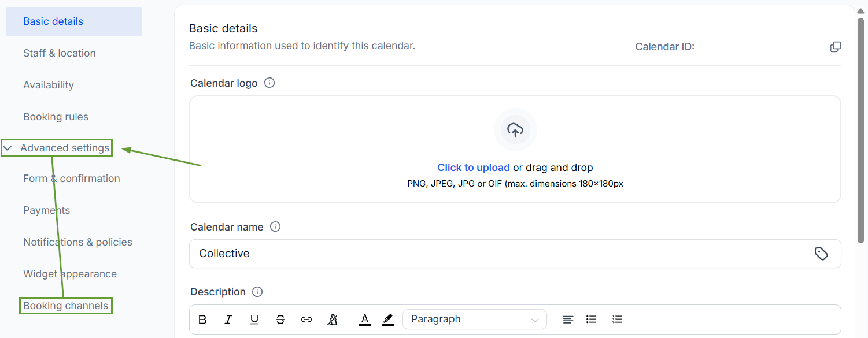
Task: Open Booking channels
Action: [65, 306]
